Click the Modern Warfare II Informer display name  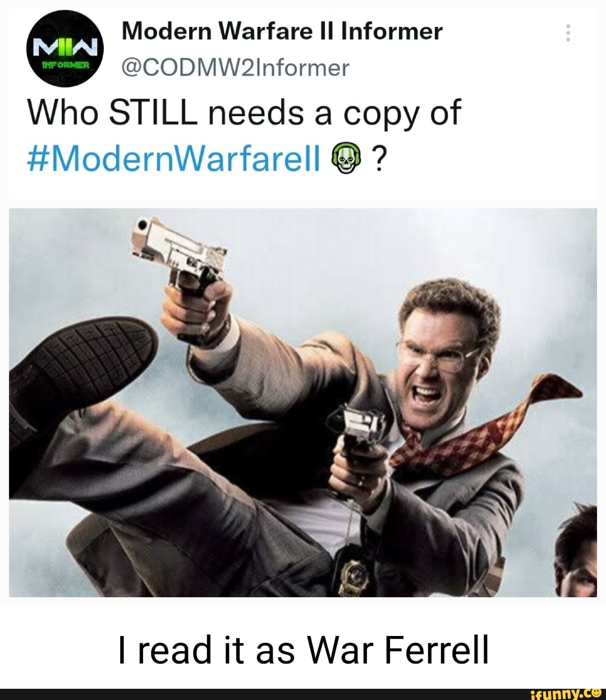[282, 31]
